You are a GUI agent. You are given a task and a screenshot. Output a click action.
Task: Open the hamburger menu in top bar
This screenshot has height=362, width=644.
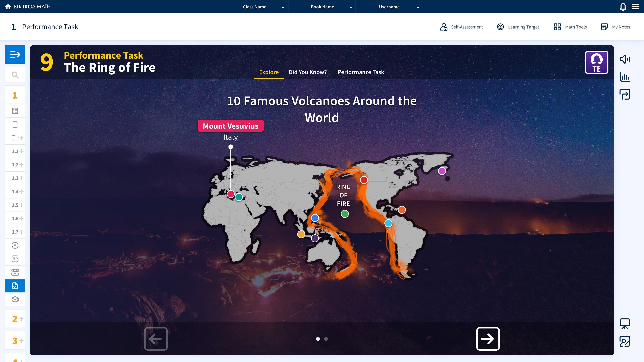click(635, 7)
